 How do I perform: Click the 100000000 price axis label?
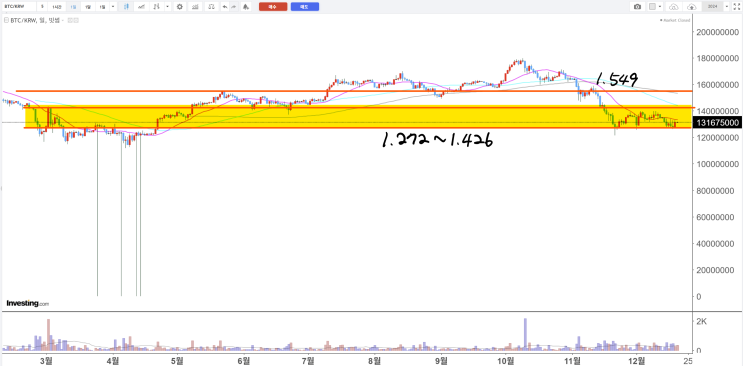pos(717,164)
